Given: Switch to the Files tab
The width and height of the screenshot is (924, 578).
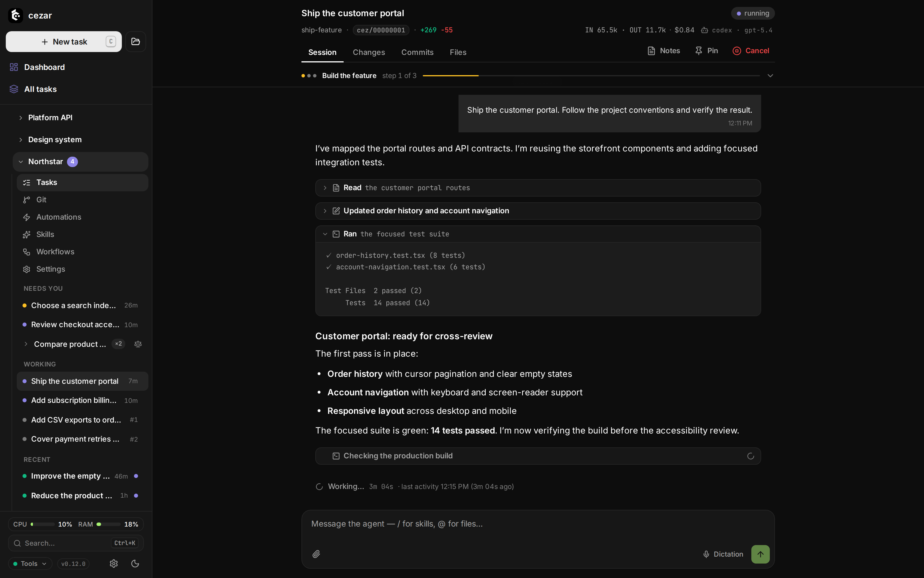Looking at the screenshot, I should (x=458, y=52).
